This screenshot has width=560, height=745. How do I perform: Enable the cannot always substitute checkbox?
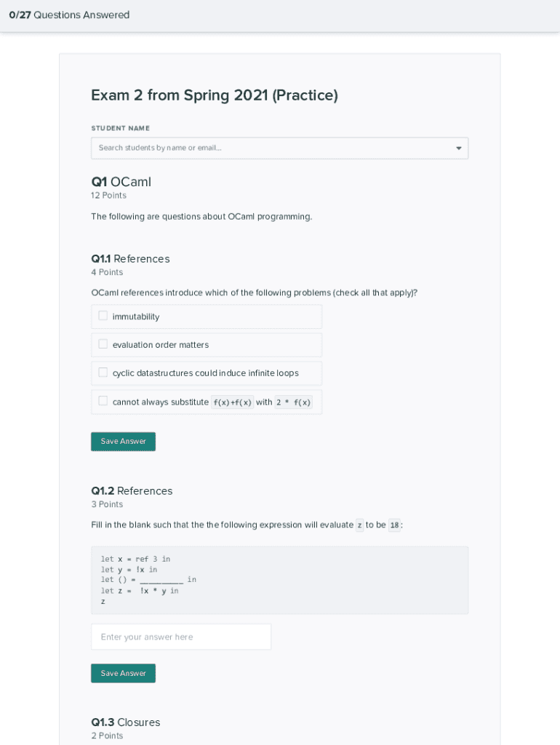point(103,401)
